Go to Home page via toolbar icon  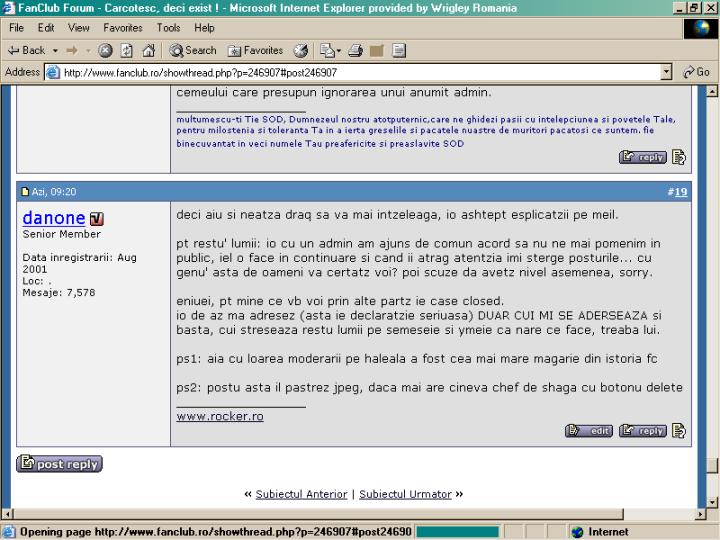148,50
